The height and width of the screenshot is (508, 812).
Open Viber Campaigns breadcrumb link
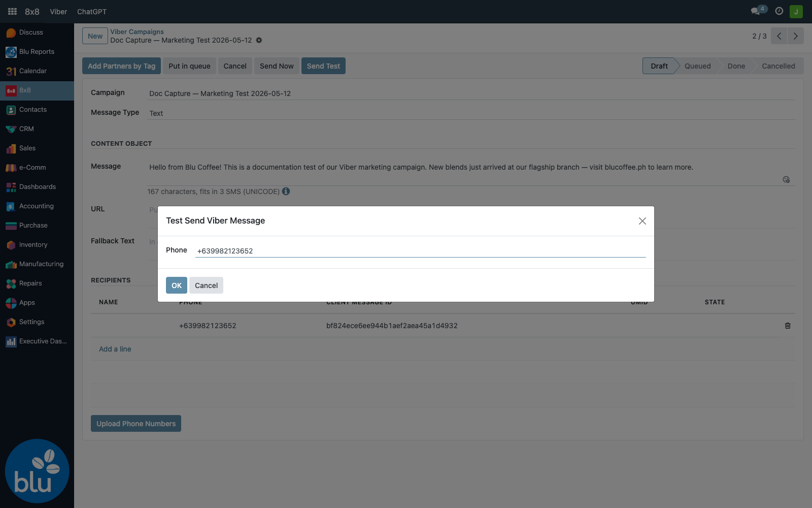[x=137, y=32]
